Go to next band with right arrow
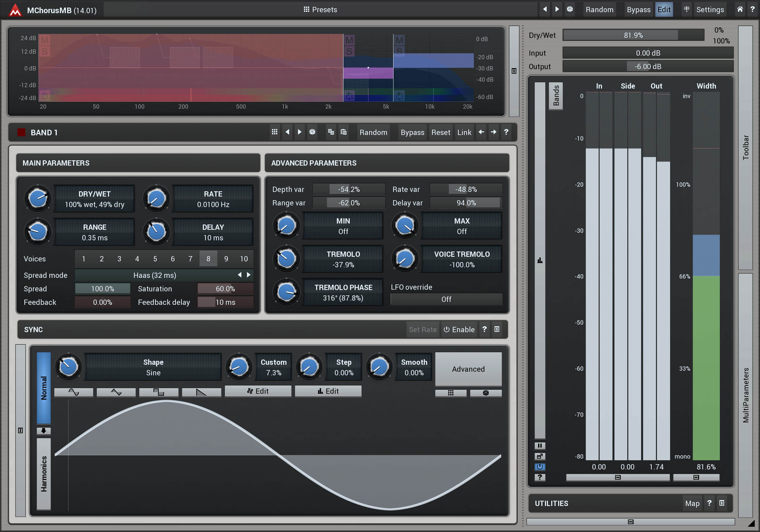Screen dimensions: 760x532 point(494,132)
